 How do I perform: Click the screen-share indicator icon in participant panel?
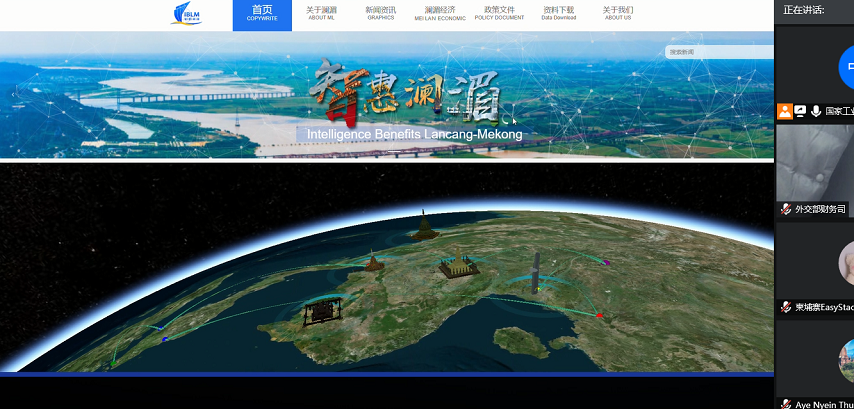pos(801,112)
